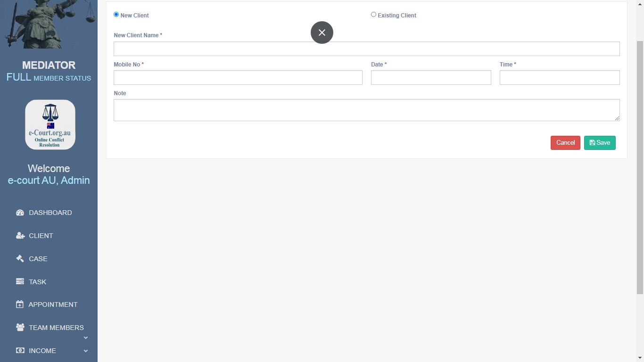Click the Team Members group icon

coord(20,328)
